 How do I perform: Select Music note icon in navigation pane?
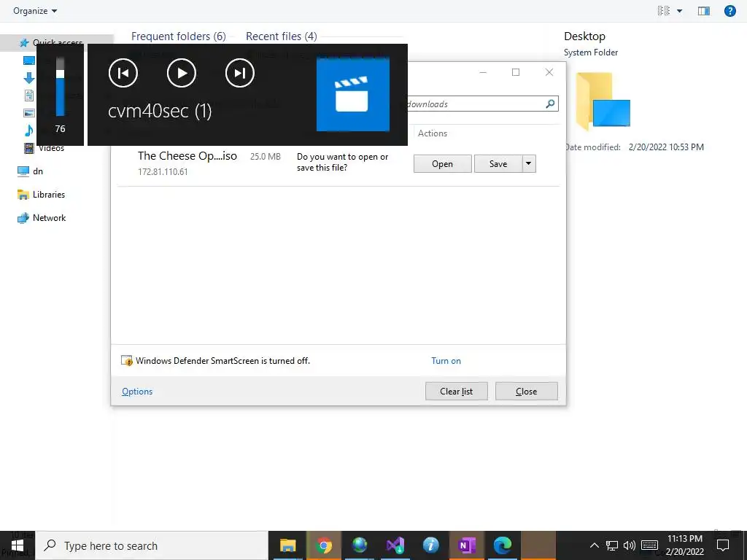(x=29, y=130)
